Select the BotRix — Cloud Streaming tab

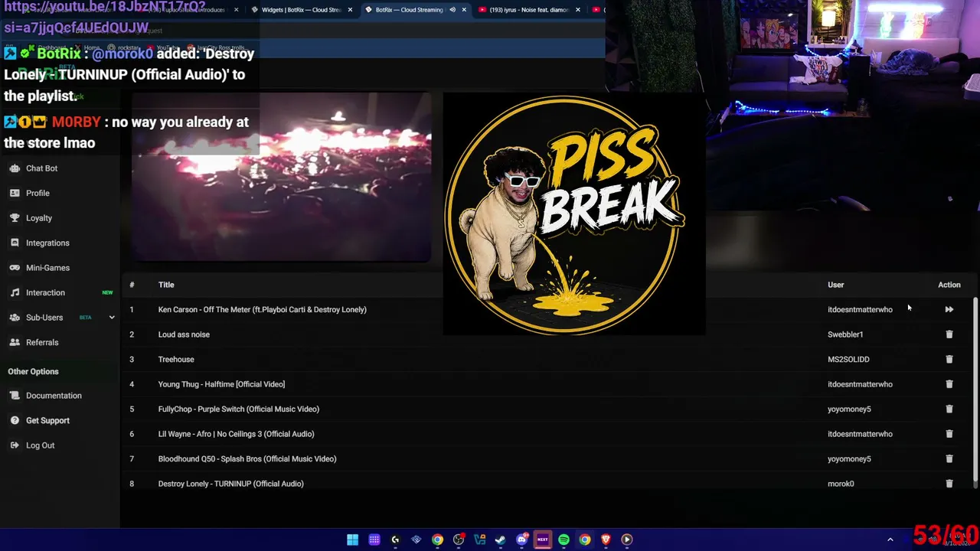pos(409,10)
